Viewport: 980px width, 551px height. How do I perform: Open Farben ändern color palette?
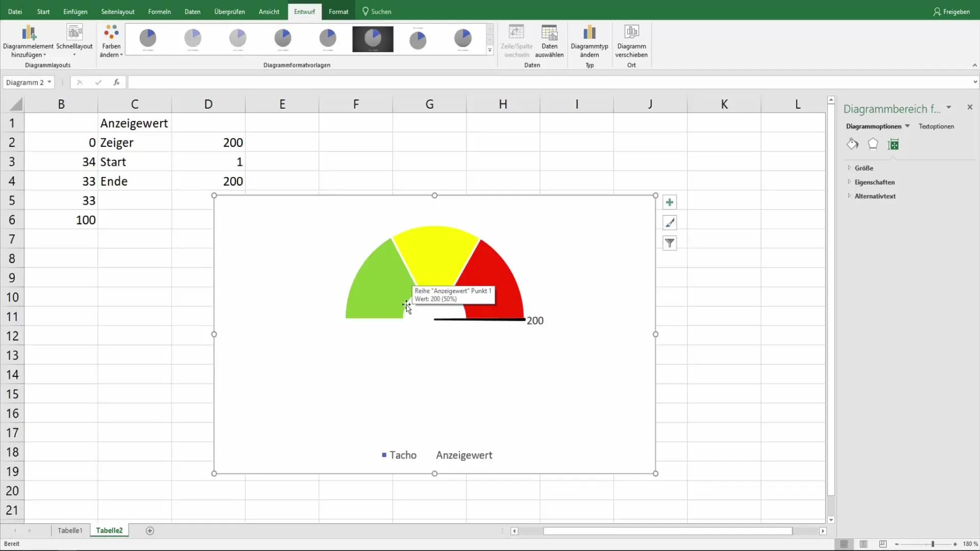click(x=111, y=41)
